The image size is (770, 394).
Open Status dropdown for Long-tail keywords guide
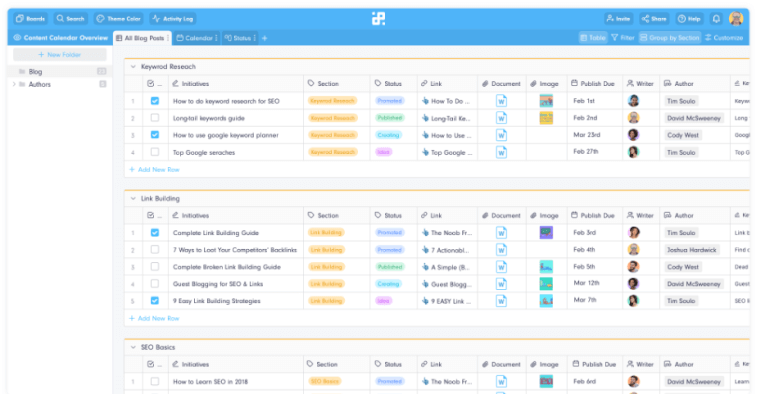tap(390, 118)
